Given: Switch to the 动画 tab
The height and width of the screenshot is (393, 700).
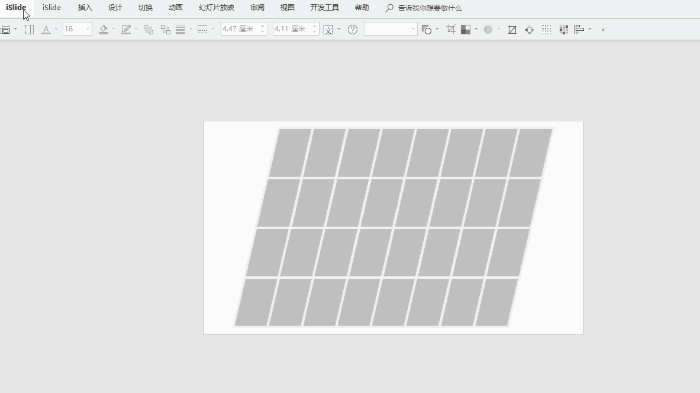Looking at the screenshot, I should pyautogui.click(x=175, y=8).
